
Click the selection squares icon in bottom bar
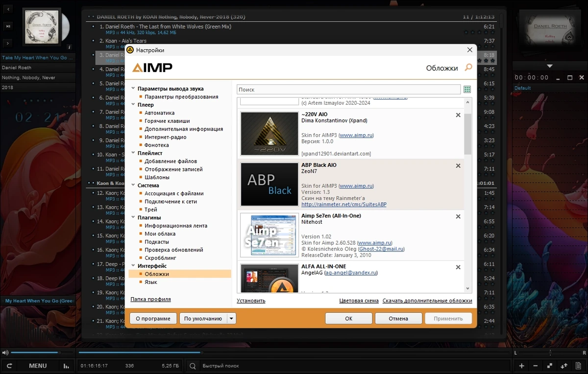pyautogui.click(x=550, y=366)
